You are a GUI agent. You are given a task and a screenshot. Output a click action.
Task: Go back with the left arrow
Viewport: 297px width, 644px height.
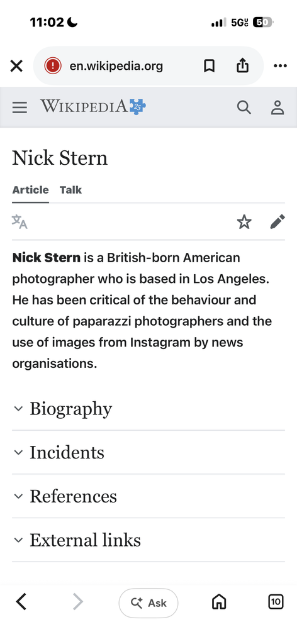click(21, 602)
